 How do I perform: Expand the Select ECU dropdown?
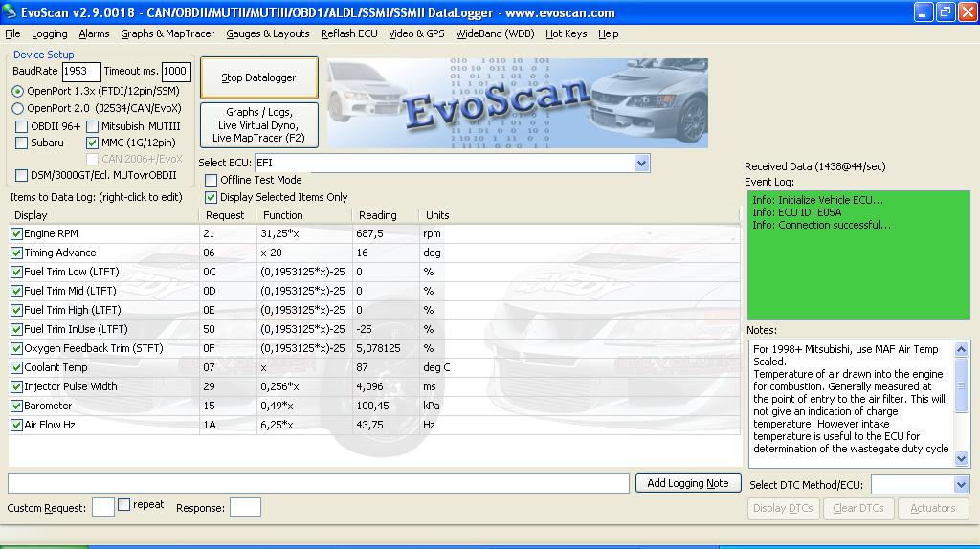[641, 164]
